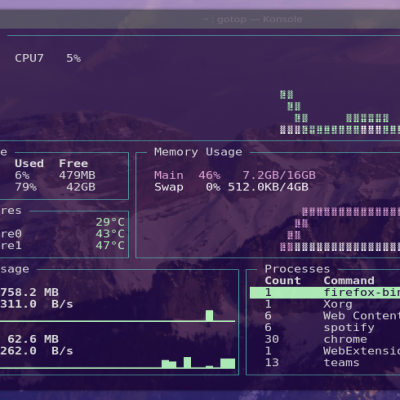Select the 79% disk used value
This screenshot has height=400, width=400.
point(26,187)
